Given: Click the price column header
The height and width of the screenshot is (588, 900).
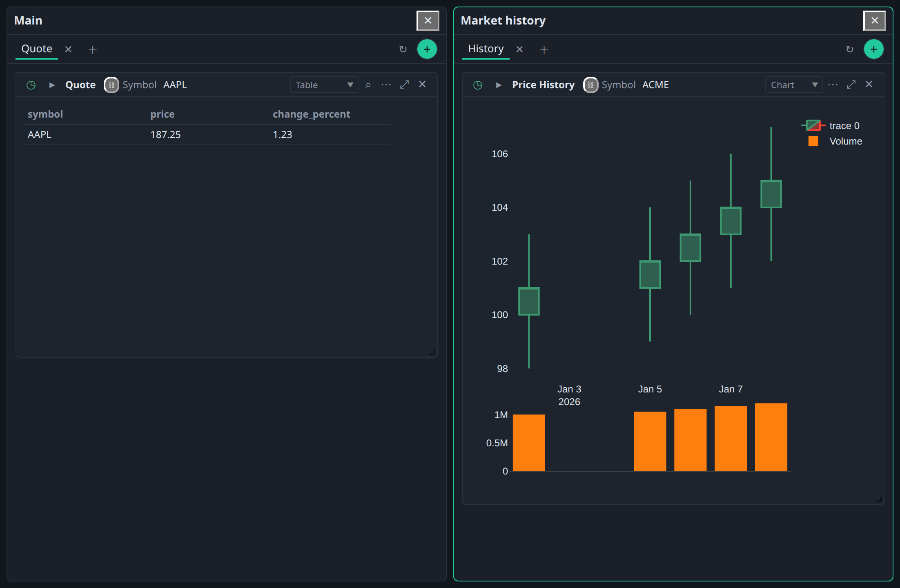Looking at the screenshot, I should pos(163,114).
